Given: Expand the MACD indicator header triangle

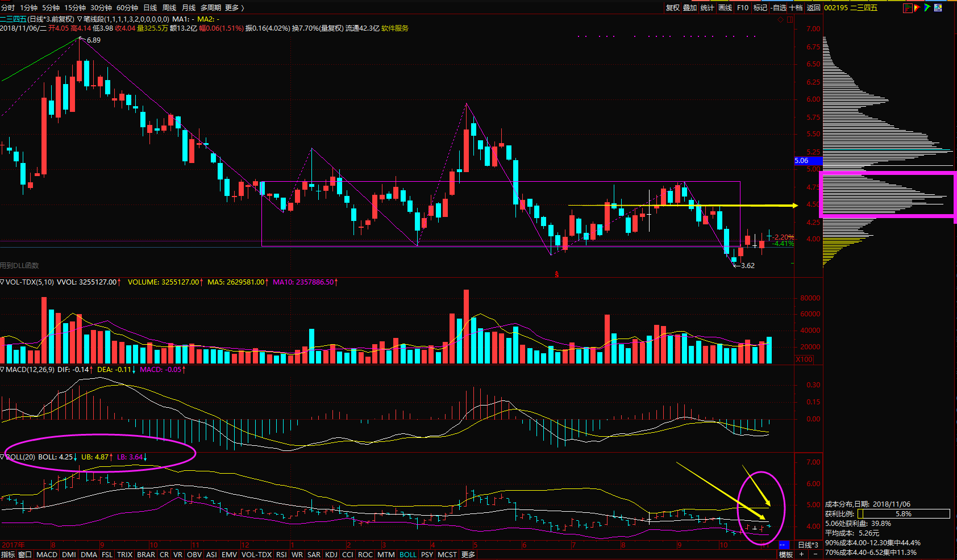Looking at the screenshot, I should (x=2, y=369).
